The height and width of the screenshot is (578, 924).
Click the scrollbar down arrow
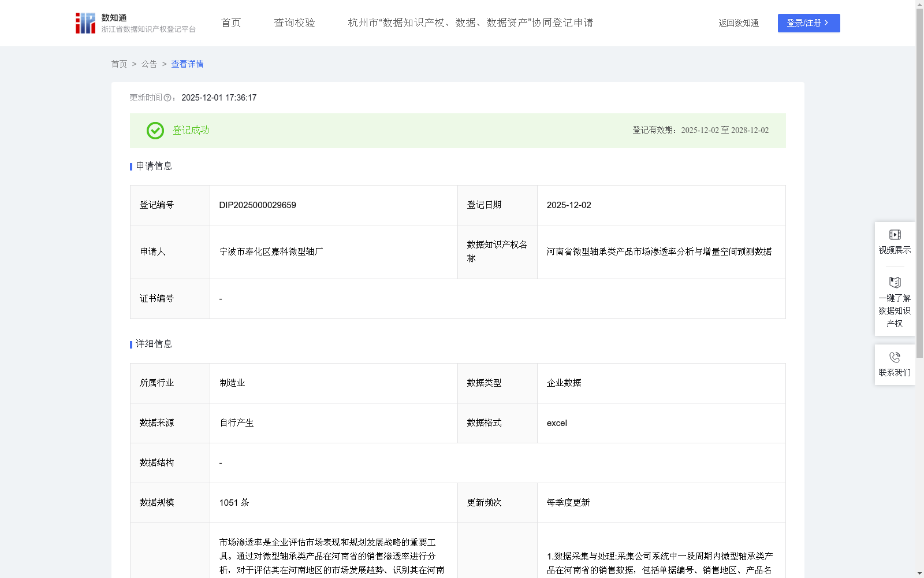coord(919,573)
